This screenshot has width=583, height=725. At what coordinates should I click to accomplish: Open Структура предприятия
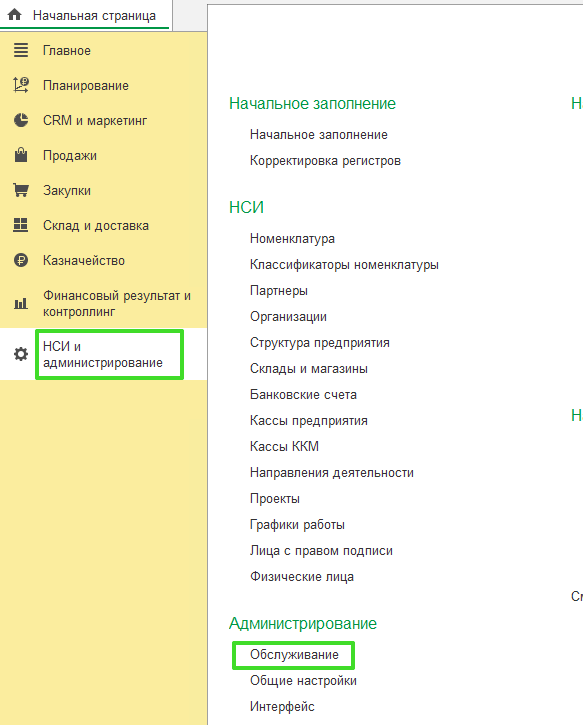pyautogui.click(x=319, y=343)
